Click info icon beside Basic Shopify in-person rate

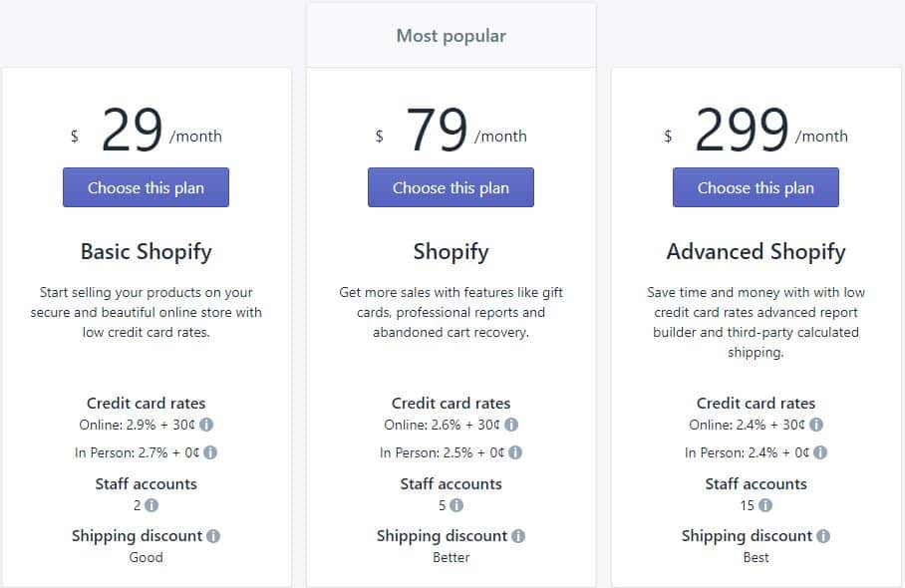click(210, 452)
